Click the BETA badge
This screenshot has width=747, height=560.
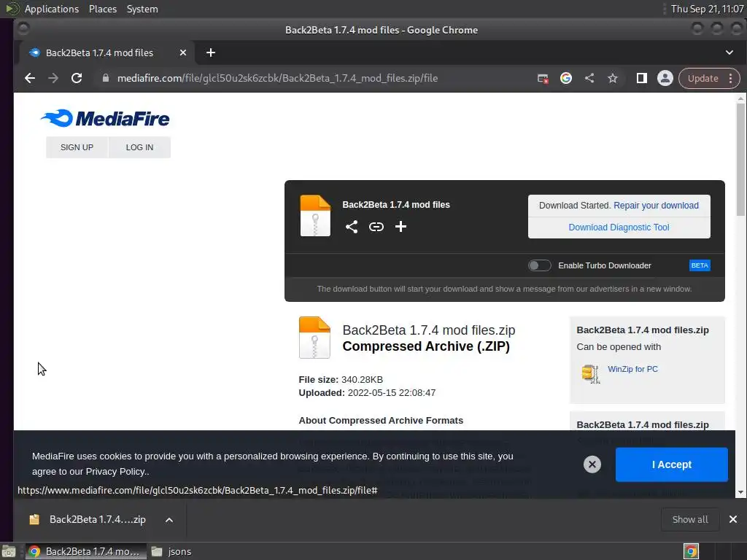700,265
